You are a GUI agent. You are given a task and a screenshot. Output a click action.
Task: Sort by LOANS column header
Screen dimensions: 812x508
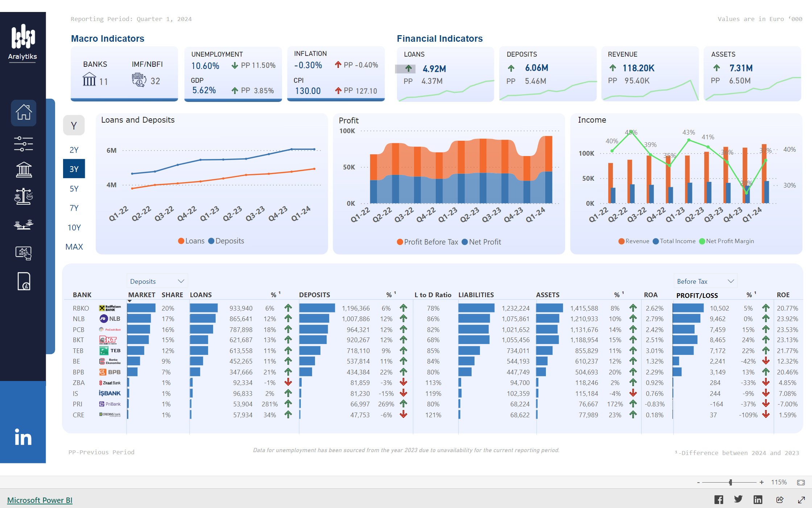coord(201,295)
